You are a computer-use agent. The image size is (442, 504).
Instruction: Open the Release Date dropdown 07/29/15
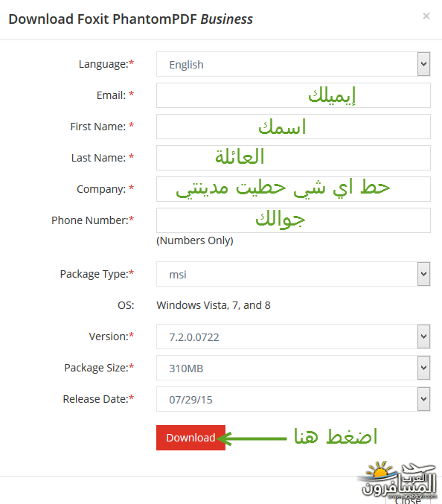click(293, 399)
